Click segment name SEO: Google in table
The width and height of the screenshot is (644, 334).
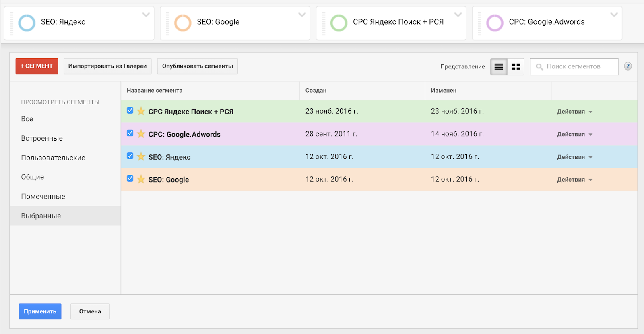[169, 180]
